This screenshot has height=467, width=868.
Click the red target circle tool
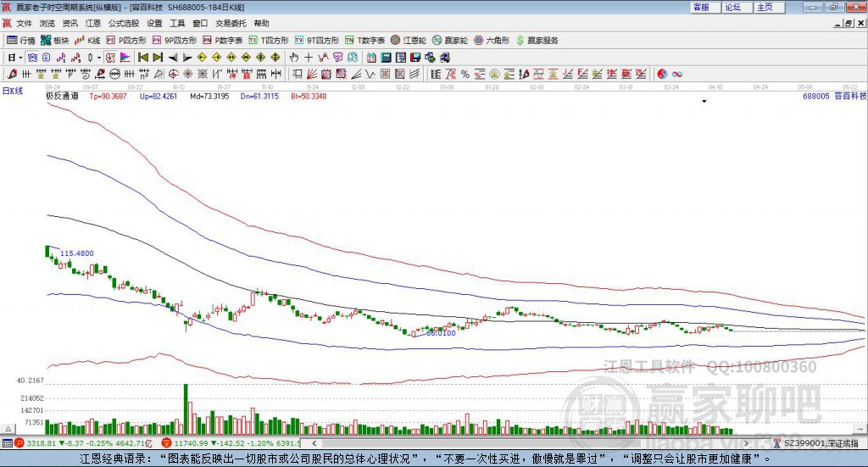click(173, 74)
